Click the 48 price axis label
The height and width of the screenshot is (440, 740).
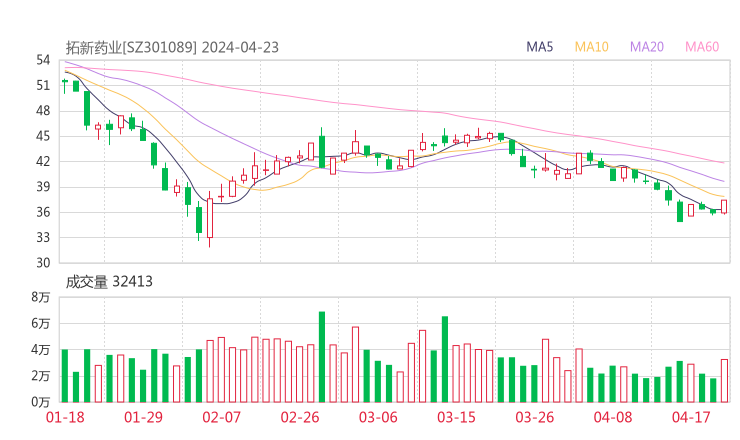coord(43,111)
